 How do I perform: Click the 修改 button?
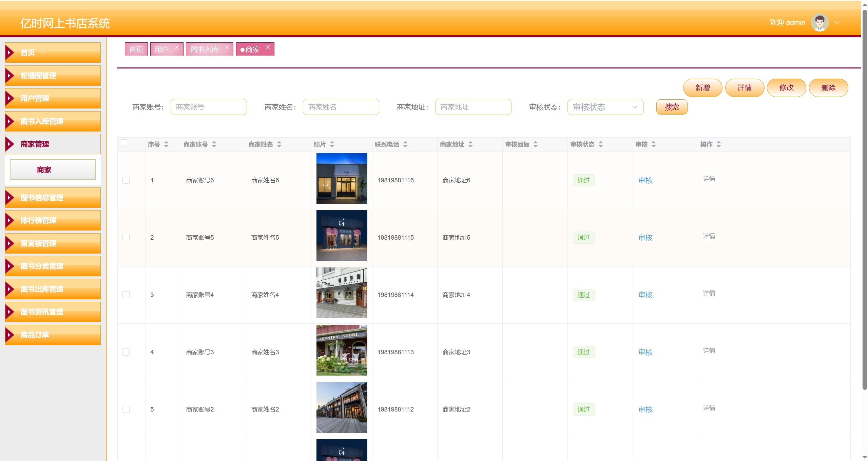pos(786,88)
